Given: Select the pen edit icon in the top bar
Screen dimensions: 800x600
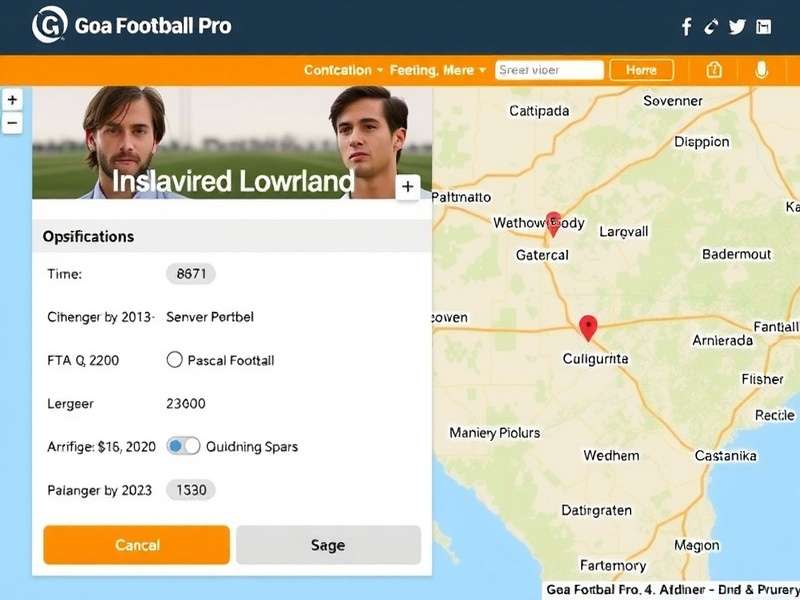Looking at the screenshot, I should 712,26.
